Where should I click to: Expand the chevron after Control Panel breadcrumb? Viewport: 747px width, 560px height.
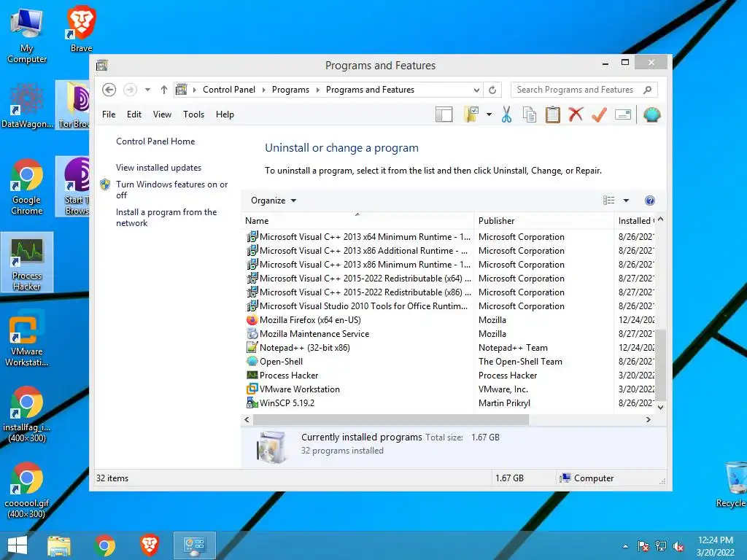coord(264,90)
